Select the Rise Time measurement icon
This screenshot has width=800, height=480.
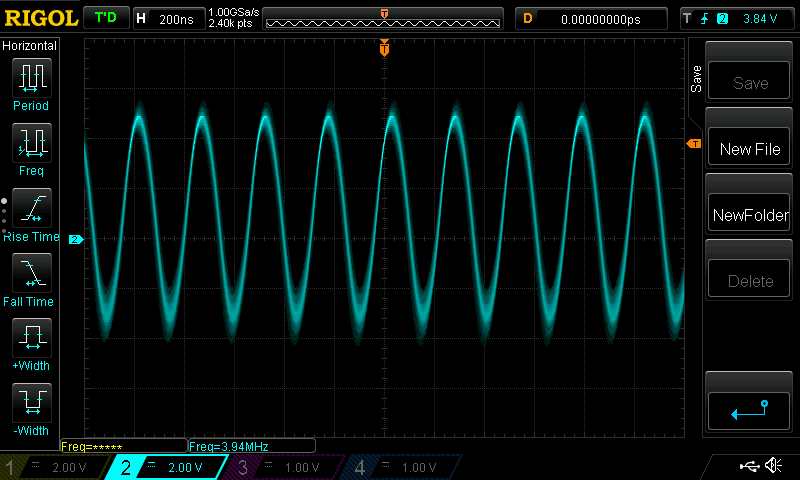coord(31,208)
